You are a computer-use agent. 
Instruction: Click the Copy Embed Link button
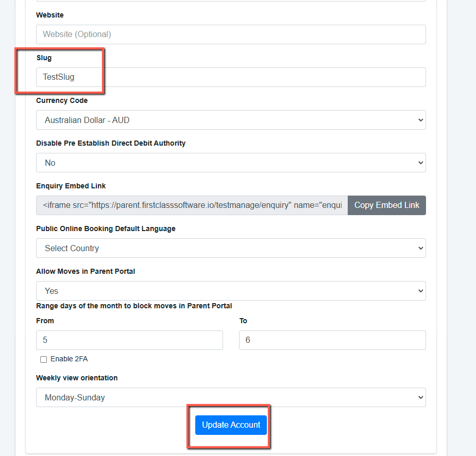[387, 205]
